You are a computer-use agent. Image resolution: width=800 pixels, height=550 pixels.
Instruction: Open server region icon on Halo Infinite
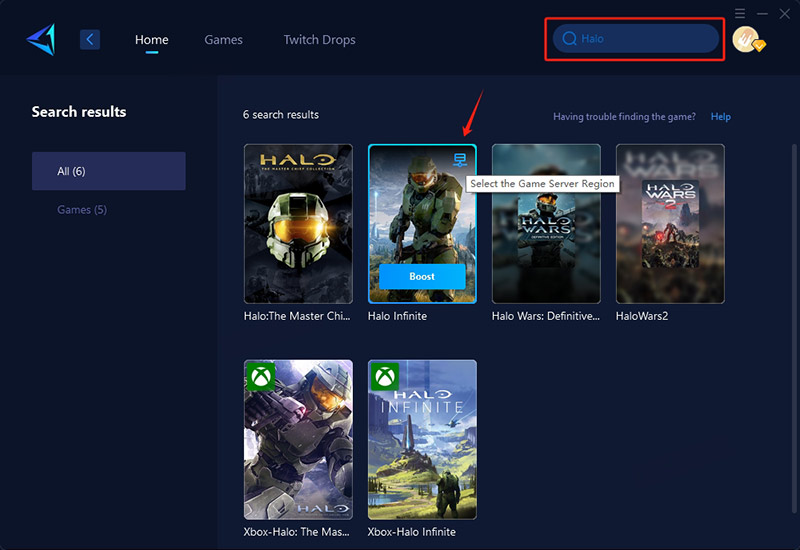(x=460, y=160)
